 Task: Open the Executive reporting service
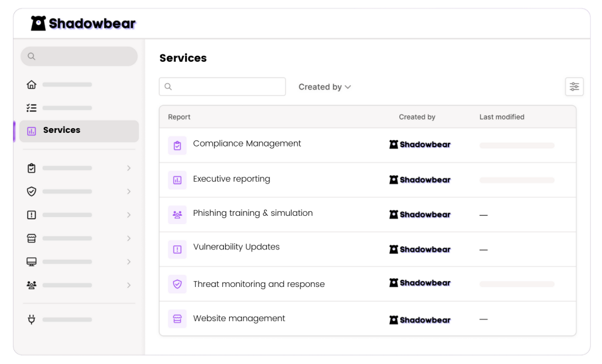click(232, 179)
